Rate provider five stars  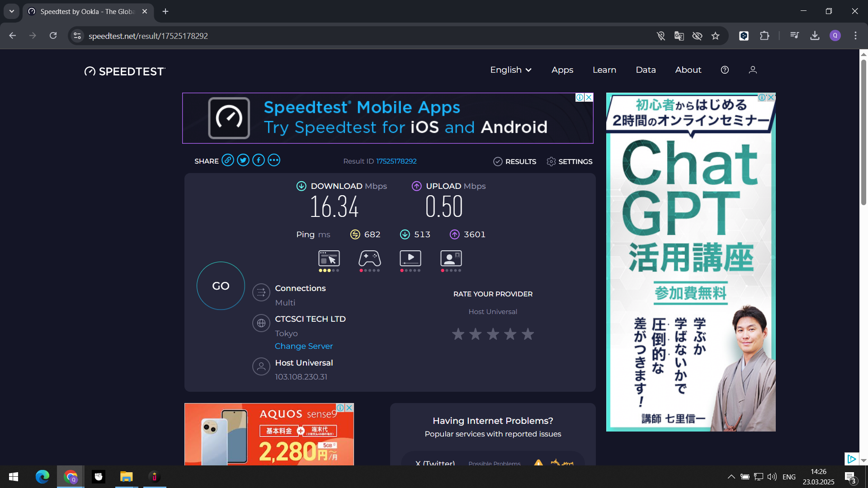[x=528, y=334]
